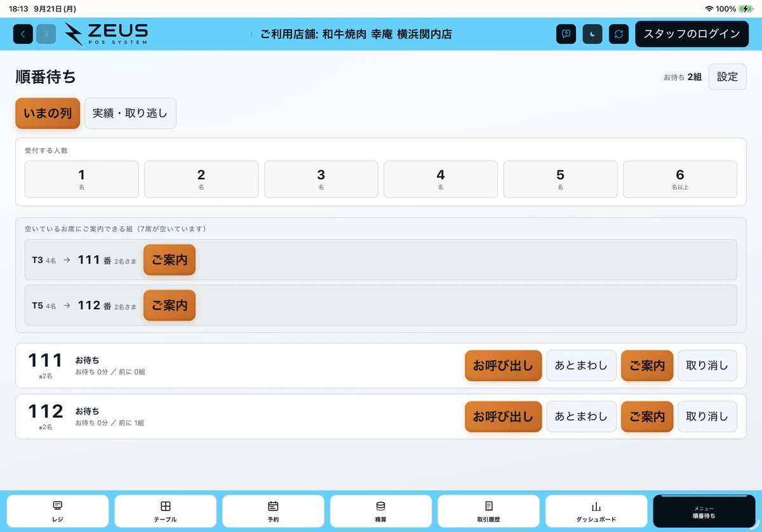
Task: Click ご案内 for T5 to number 112
Action: click(x=170, y=305)
